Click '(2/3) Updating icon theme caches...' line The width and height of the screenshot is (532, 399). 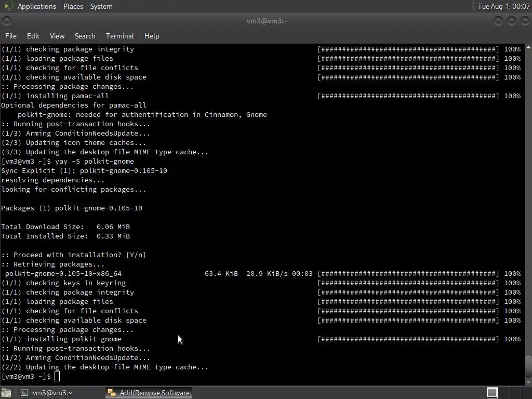click(74, 143)
